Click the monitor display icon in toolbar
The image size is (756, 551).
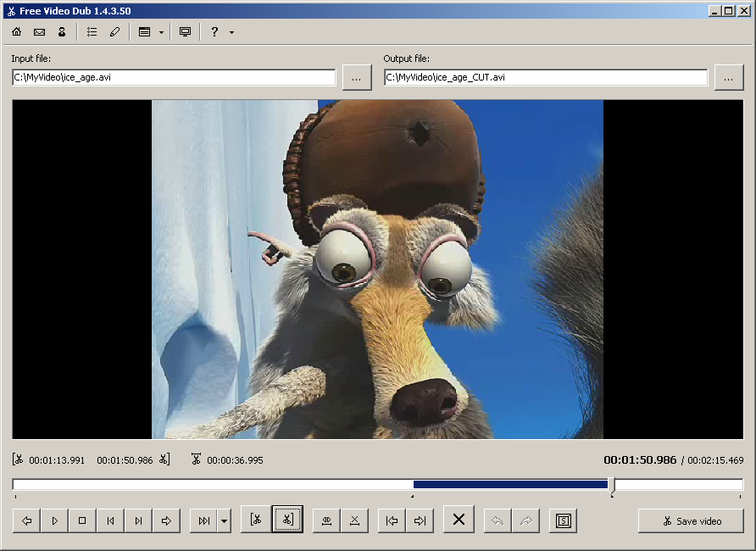tap(185, 32)
